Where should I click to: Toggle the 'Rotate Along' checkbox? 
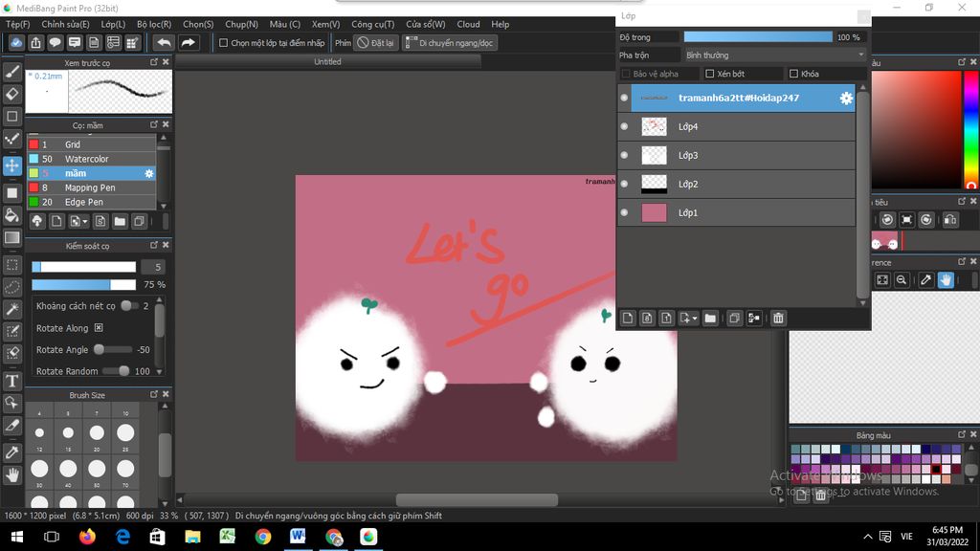coord(99,328)
